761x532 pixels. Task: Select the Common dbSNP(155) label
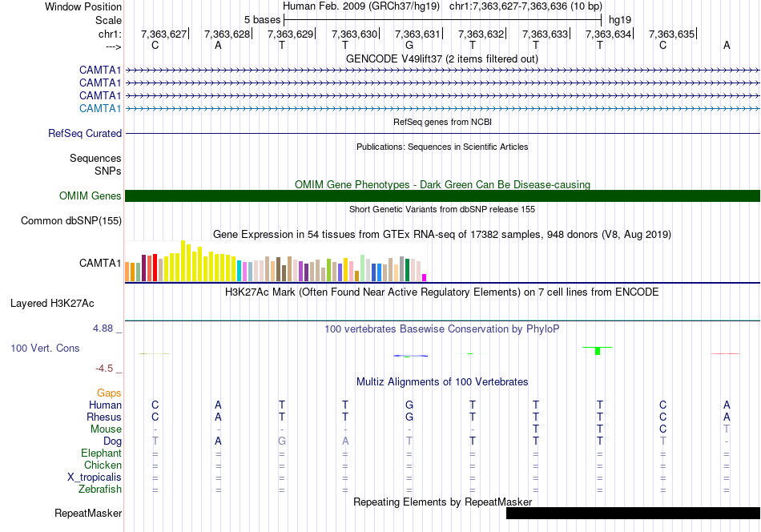click(x=71, y=221)
